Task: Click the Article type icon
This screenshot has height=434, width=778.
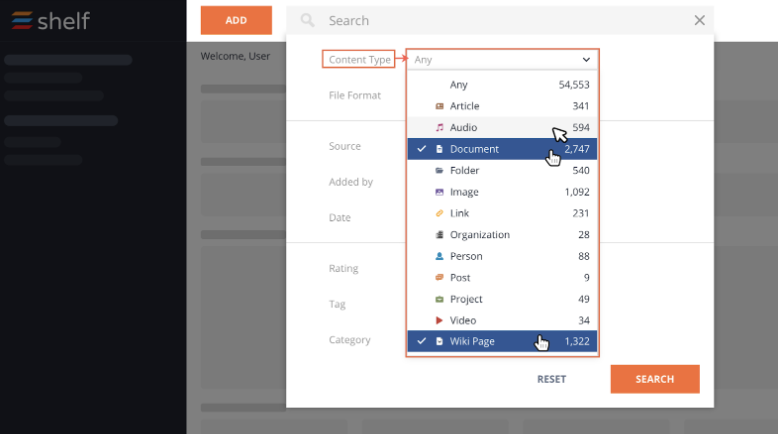Action: point(439,106)
